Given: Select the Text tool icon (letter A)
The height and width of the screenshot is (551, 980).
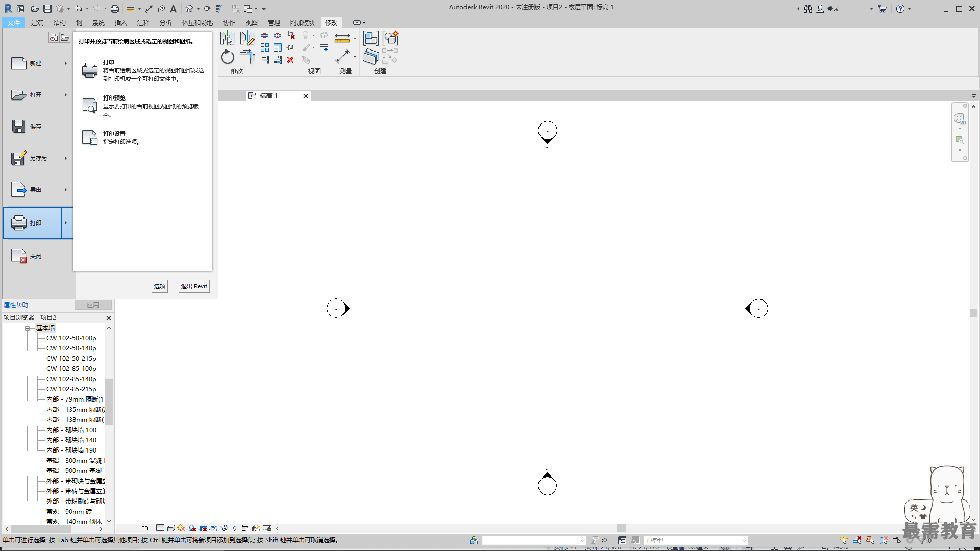Looking at the screenshot, I should [174, 8].
